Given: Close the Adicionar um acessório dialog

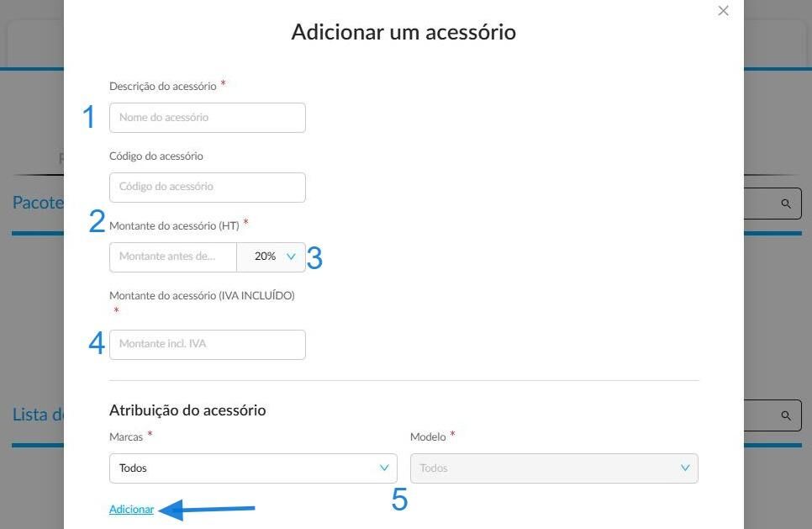Looking at the screenshot, I should coord(723,11).
